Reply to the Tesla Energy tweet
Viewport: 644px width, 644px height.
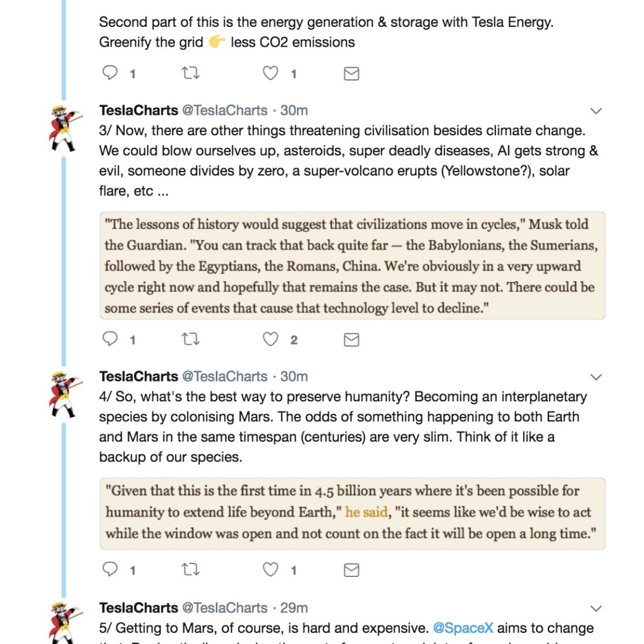pyautogui.click(x=110, y=73)
